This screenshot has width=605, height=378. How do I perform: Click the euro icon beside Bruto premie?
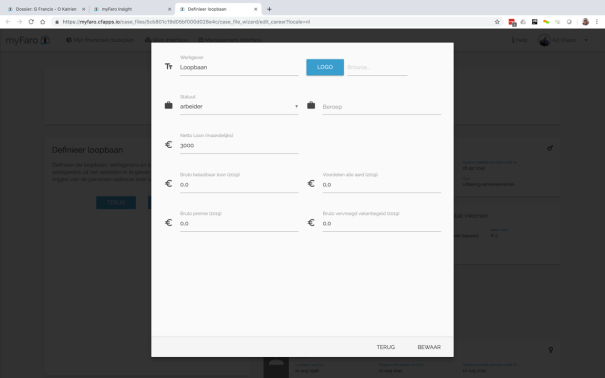[x=169, y=223]
